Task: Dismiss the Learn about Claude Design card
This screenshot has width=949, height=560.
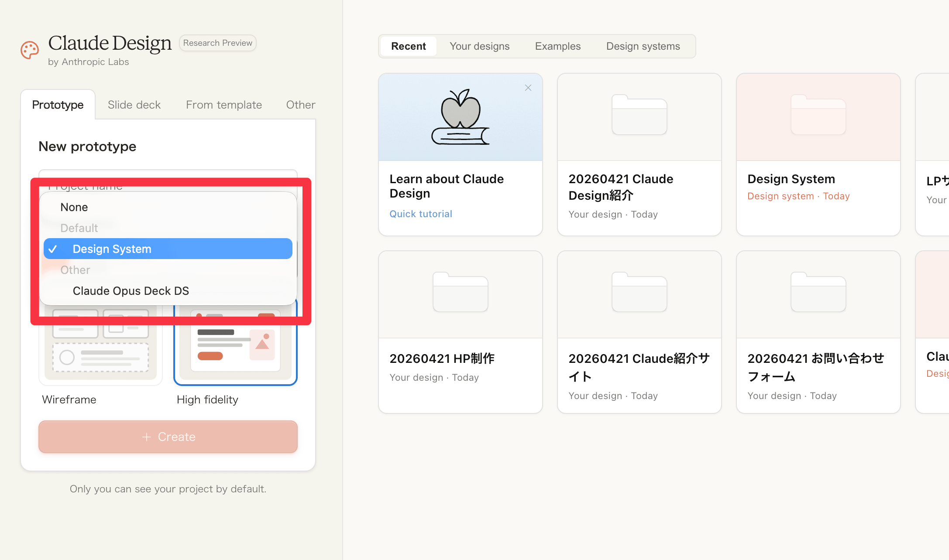Action: [528, 88]
